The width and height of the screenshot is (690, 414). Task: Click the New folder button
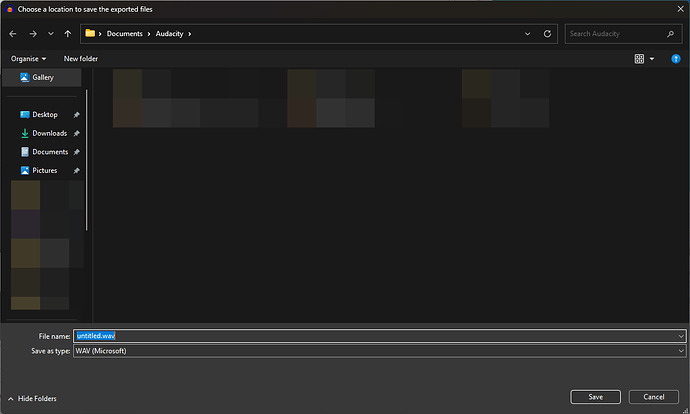tap(81, 59)
